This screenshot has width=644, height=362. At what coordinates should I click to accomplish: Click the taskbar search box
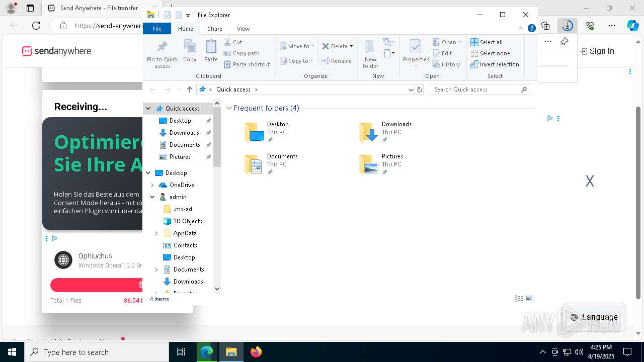coord(97,352)
